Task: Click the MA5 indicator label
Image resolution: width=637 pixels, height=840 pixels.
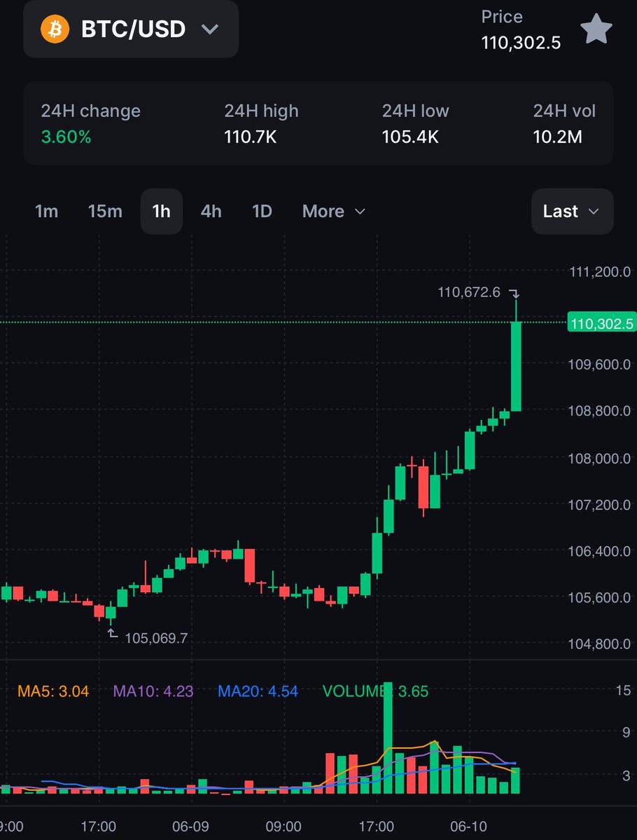Action: [52, 691]
